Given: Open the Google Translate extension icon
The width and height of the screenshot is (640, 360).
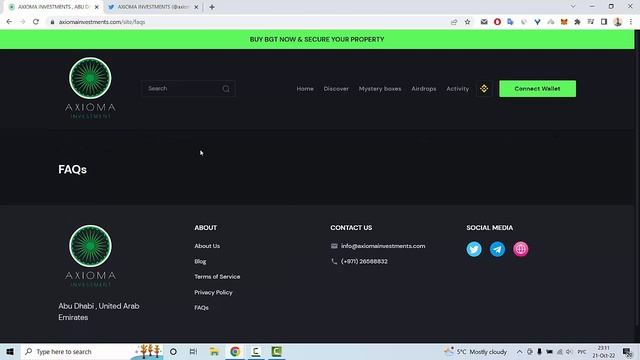Looking at the screenshot, I should [510, 22].
